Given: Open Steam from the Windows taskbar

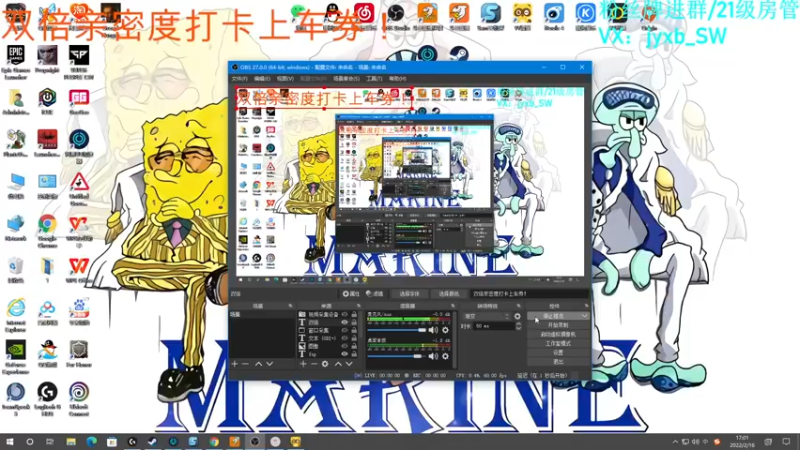Looking at the screenshot, I should pos(153,441).
